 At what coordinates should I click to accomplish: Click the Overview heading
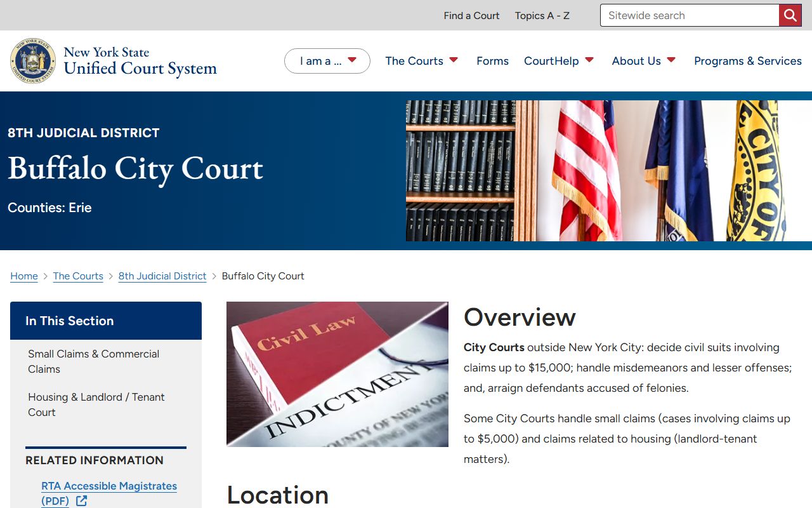click(x=520, y=317)
